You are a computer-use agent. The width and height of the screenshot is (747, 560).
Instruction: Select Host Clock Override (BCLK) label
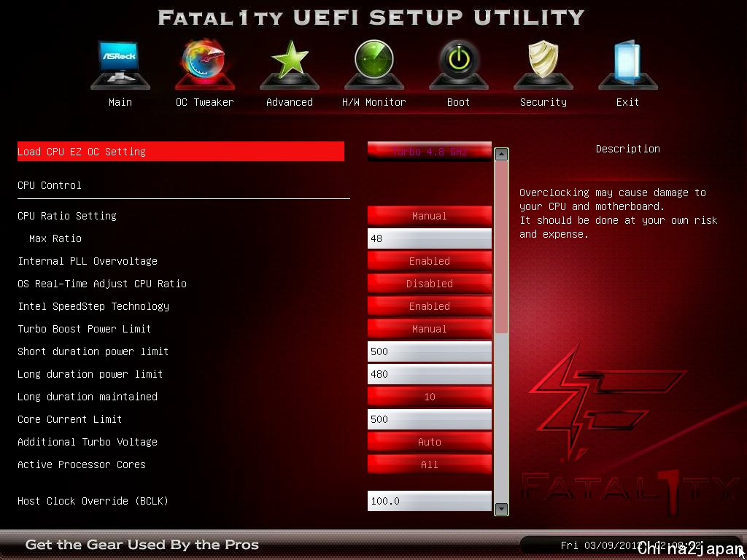pos(93,501)
